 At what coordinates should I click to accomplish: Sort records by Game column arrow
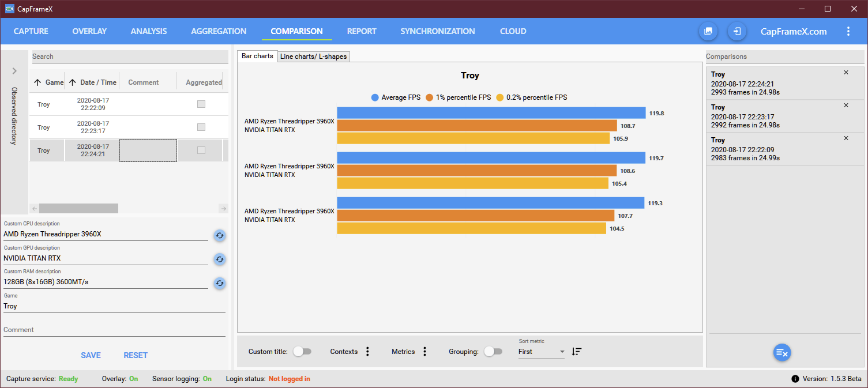[37, 82]
